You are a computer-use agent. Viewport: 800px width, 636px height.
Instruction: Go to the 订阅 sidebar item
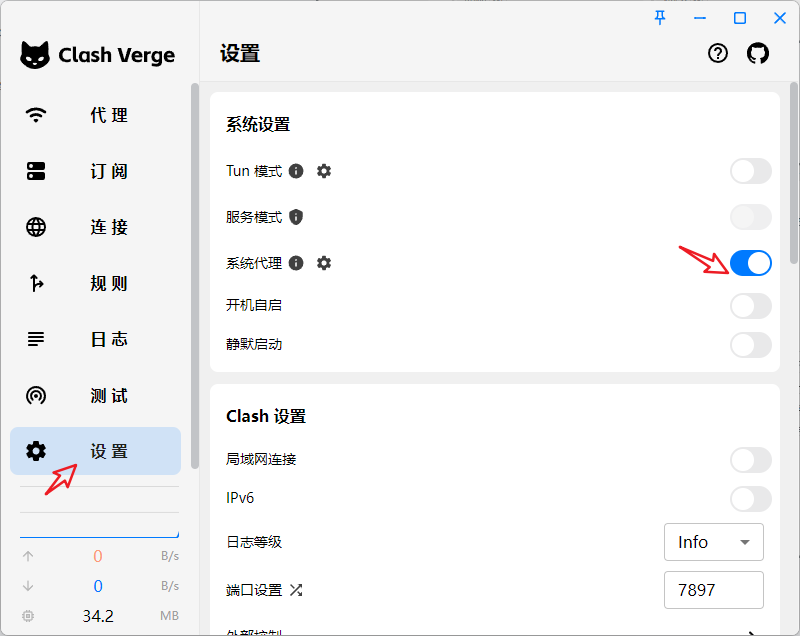tap(95, 171)
